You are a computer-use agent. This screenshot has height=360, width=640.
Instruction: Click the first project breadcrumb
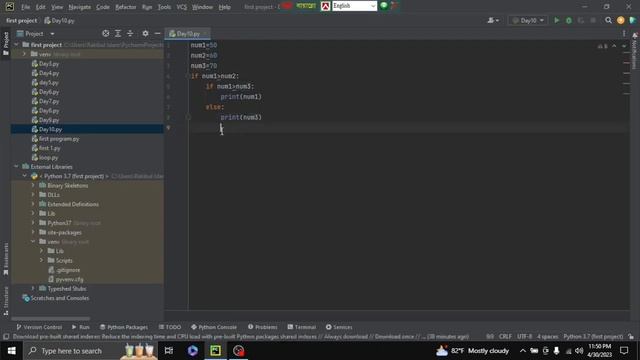click(21, 20)
